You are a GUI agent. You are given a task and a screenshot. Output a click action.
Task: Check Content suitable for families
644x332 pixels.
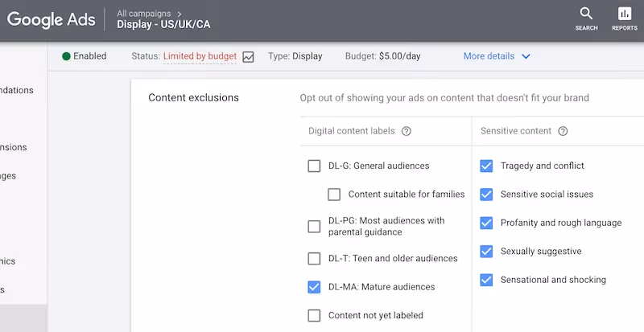(x=334, y=194)
